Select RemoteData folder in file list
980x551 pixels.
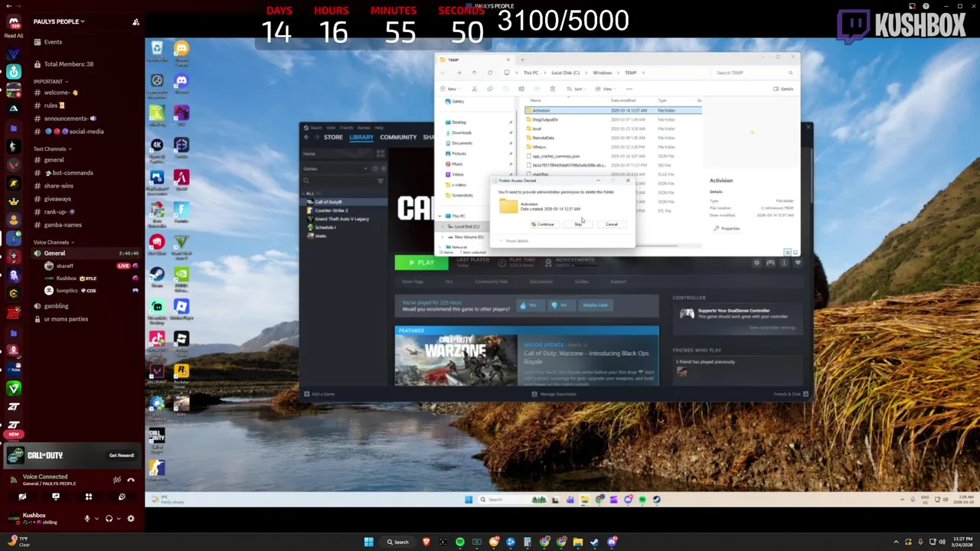544,138
